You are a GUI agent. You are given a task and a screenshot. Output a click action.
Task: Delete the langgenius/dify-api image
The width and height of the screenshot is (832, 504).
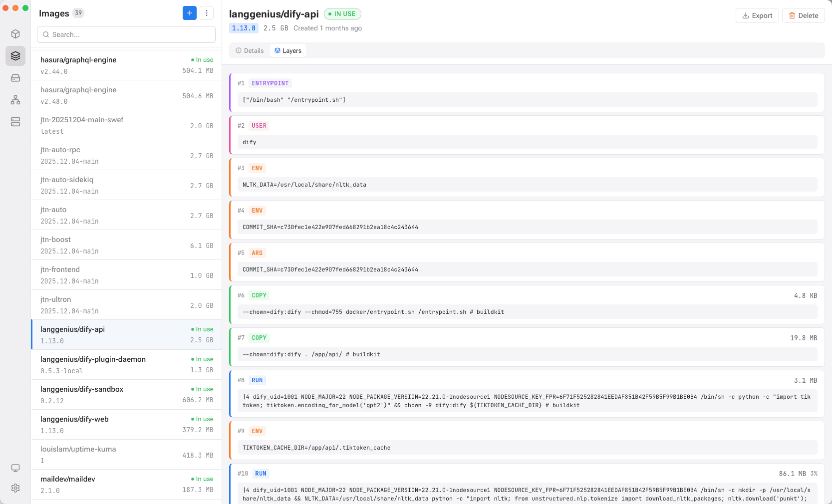tap(804, 15)
